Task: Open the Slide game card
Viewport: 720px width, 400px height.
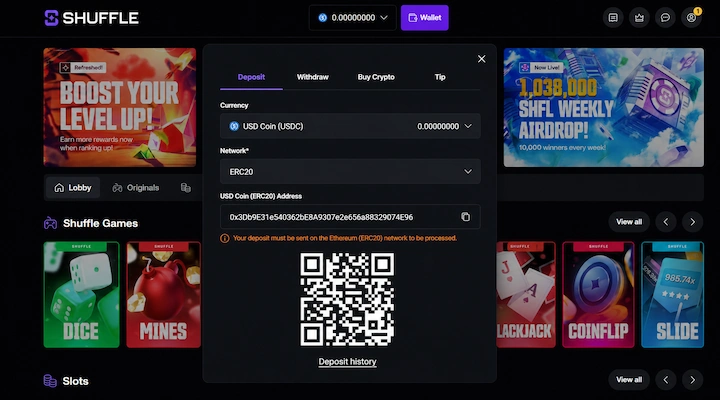Action: coord(673,295)
